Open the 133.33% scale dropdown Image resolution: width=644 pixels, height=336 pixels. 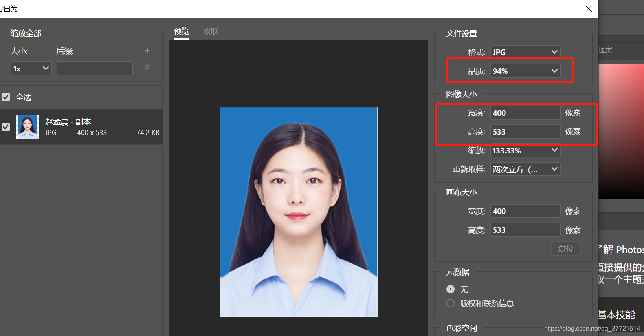(x=525, y=151)
